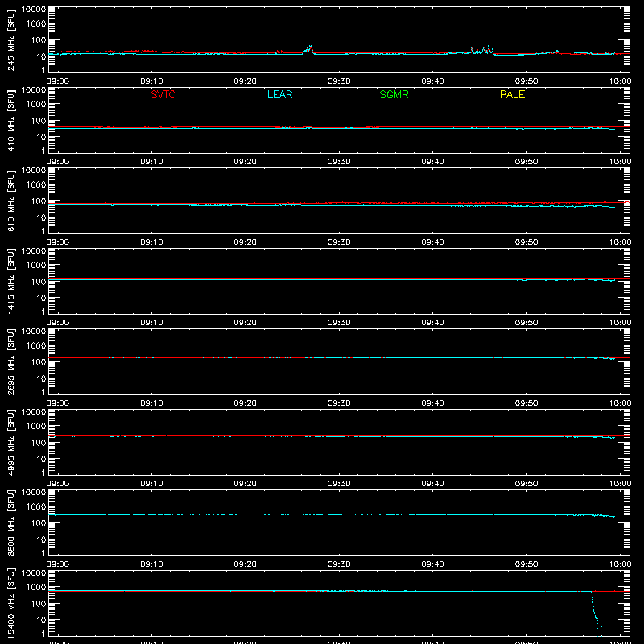Viewport: 644px width, 644px height.
Task: Click the 100 tick on 4995 MHz axis
Action: (x=39, y=443)
